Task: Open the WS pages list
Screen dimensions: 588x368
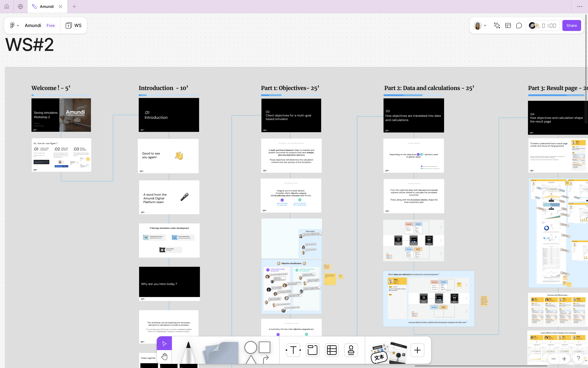Action: [x=73, y=25]
